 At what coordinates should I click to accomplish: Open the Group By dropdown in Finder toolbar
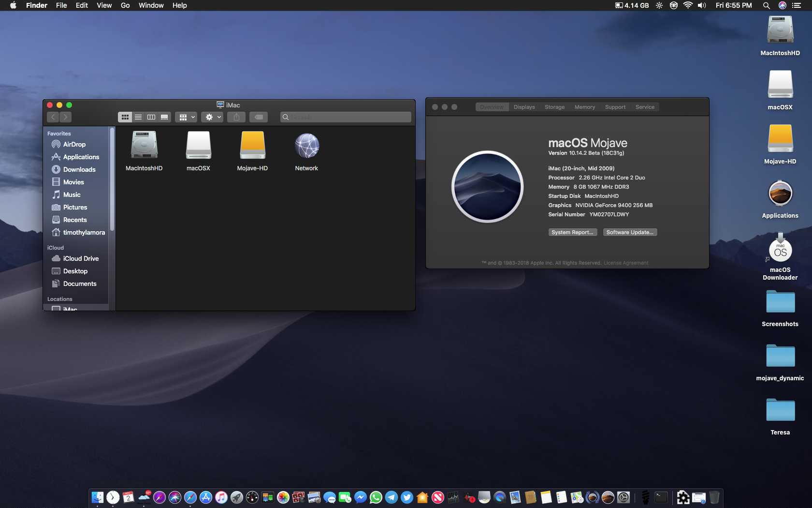pos(186,117)
